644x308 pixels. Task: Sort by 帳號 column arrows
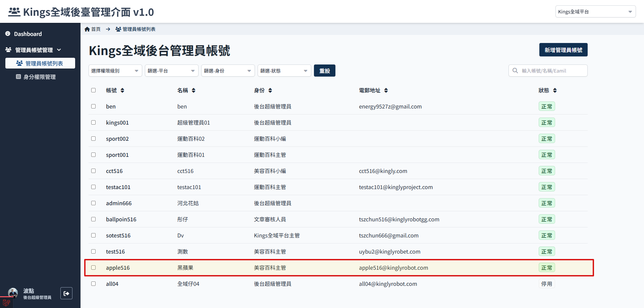point(122,90)
